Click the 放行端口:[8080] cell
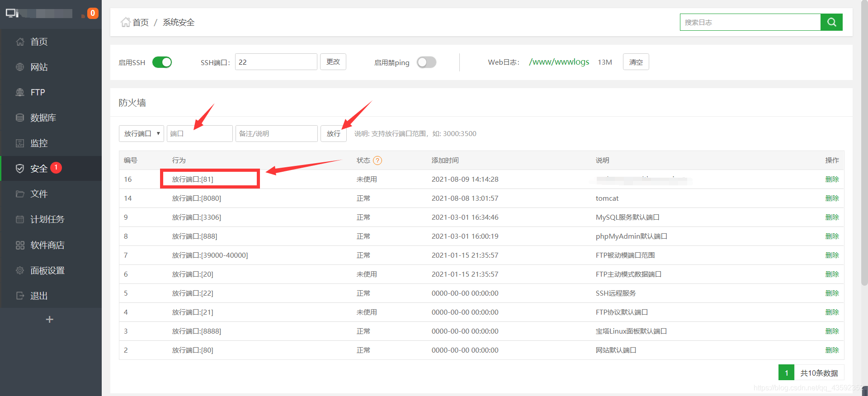Viewport: 868px width, 396px height. 197,198
